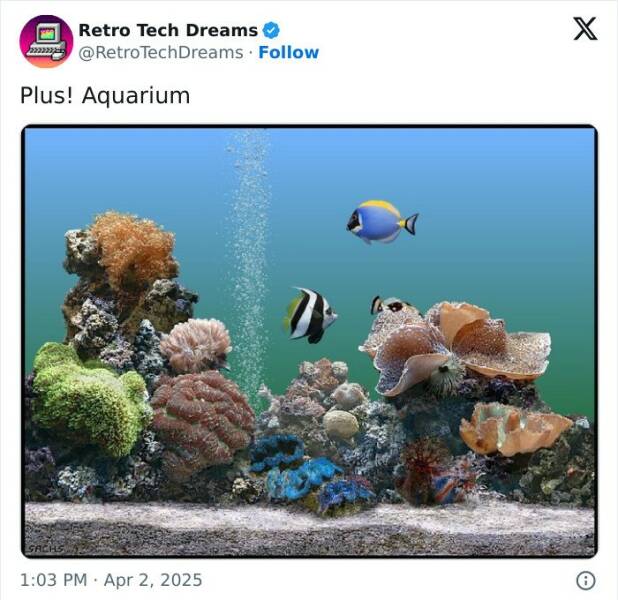This screenshot has width=618, height=600.
Task: Click the blue and yellow tang fish
Action: 382,222
